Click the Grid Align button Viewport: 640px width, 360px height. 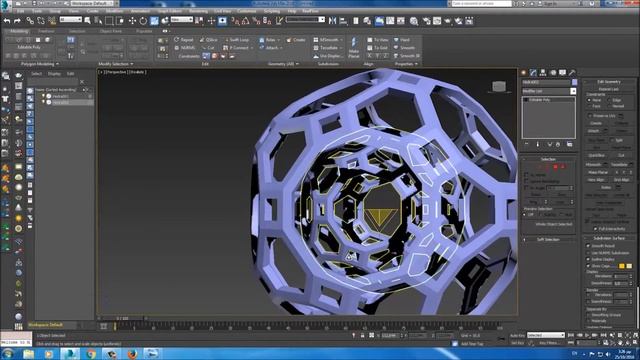621,180
